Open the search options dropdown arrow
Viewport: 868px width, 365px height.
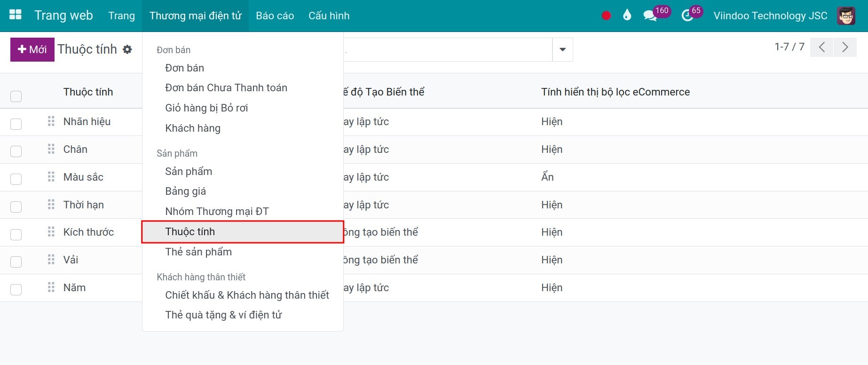pos(562,49)
